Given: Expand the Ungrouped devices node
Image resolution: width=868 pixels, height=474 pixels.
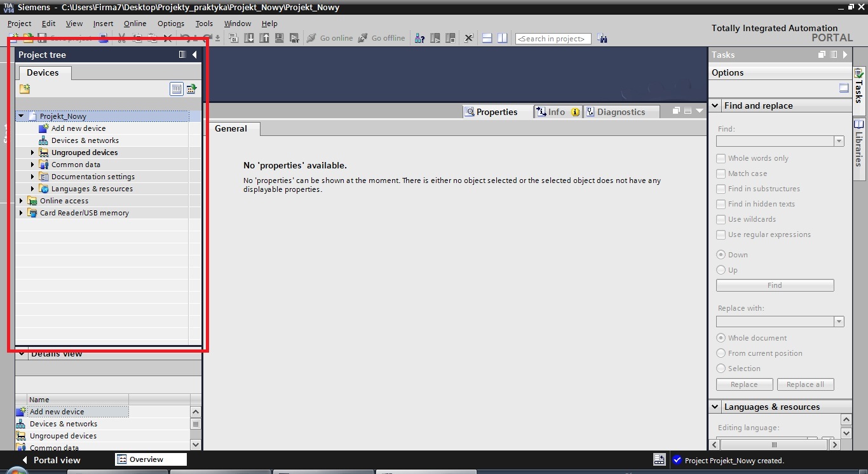Looking at the screenshot, I should coord(32,152).
